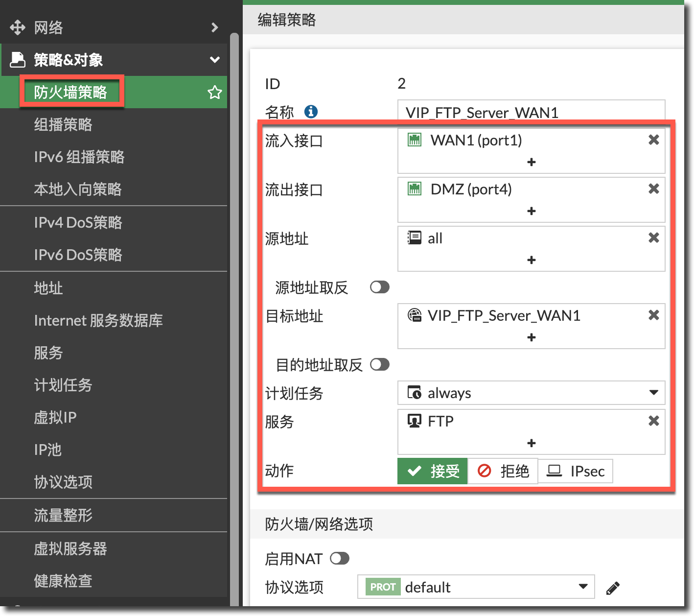
Task: Click pencil edit icon next to 协议选项
Action: click(612, 588)
